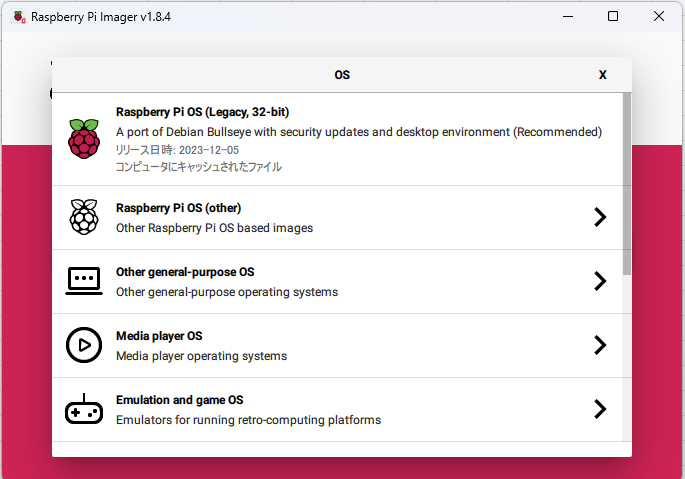685x479 pixels.
Task: Expand Media player OS chevron arrow
Action: tap(600, 345)
